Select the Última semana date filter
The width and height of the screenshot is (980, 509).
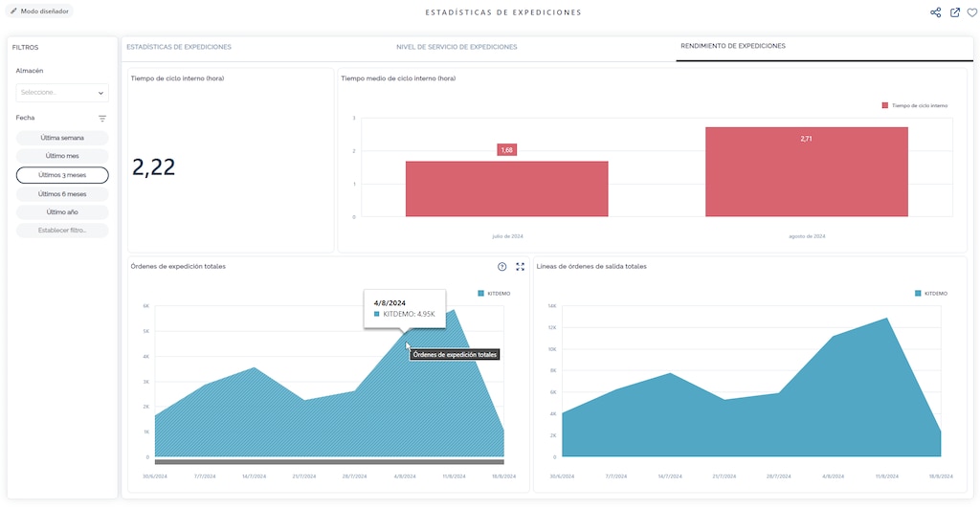coord(62,138)
